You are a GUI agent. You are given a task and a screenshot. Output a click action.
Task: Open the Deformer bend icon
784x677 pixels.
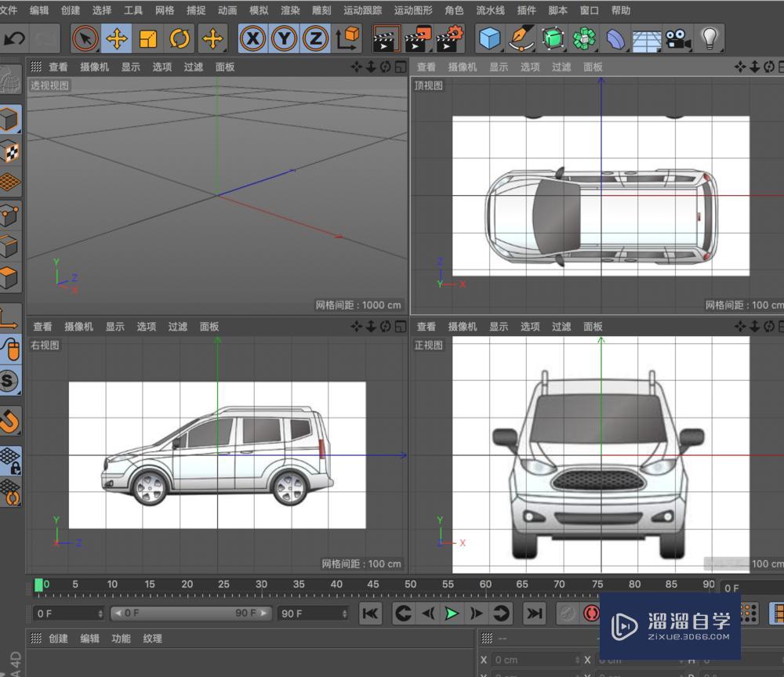pyautogui.click(x=615, y=39)
